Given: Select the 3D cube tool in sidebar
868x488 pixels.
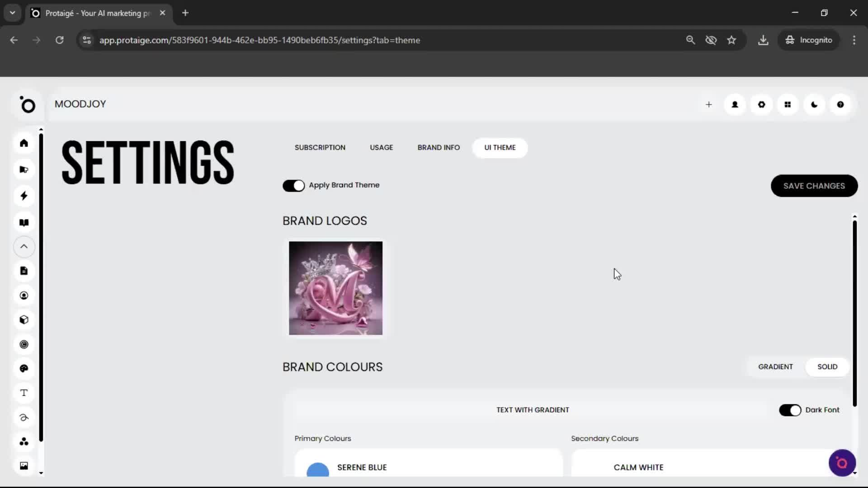Looking at the screenshot, I should click(24, 320).
